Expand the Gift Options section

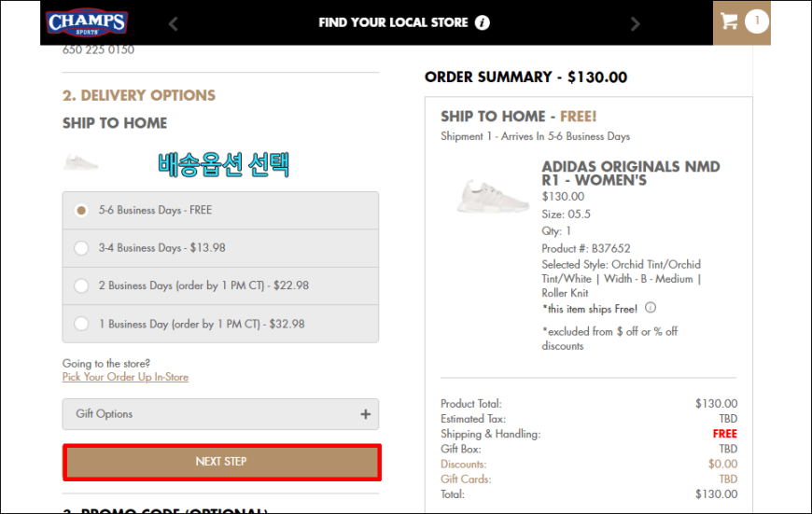pyautogui.click(x=220, y=414)
